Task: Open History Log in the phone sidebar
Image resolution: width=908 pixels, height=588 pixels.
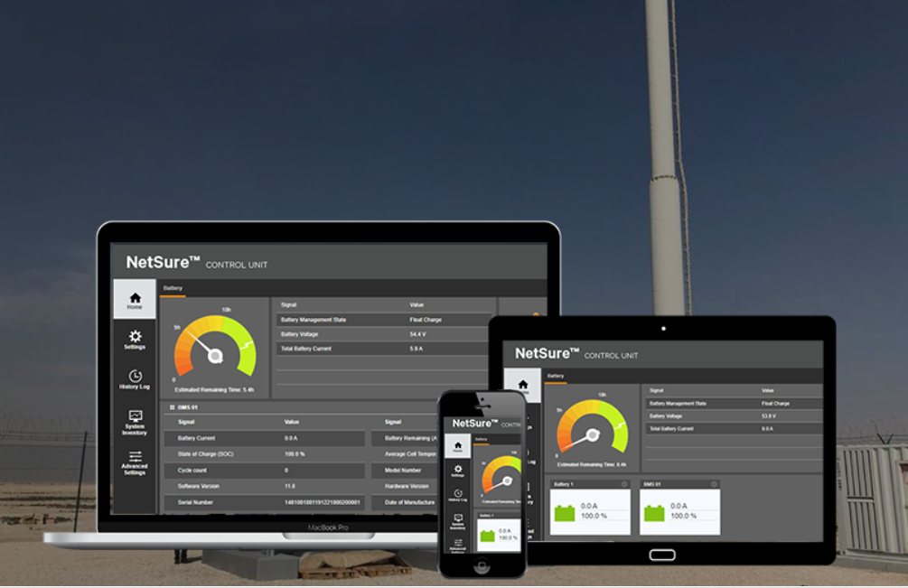Action: 457,495
